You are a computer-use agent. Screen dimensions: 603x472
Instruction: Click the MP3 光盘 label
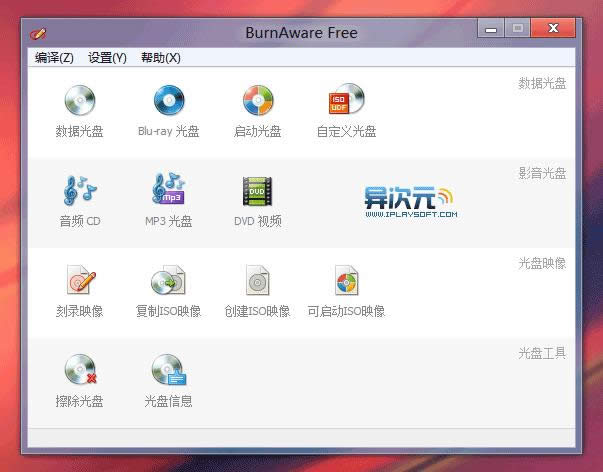pyautogui.click(x=168, y=221)
